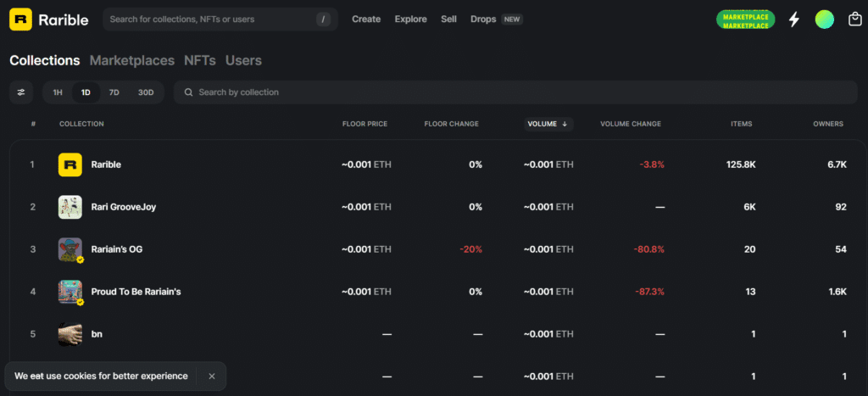The image size is (868, 396).
Task: Open the Rarible collection name link
Action: pos(106,165)
